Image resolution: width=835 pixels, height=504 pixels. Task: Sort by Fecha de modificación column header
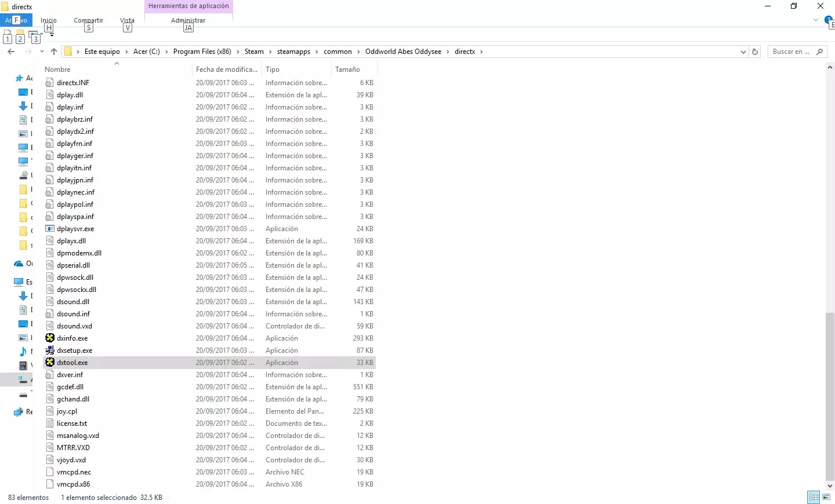(x=227, y=70)
